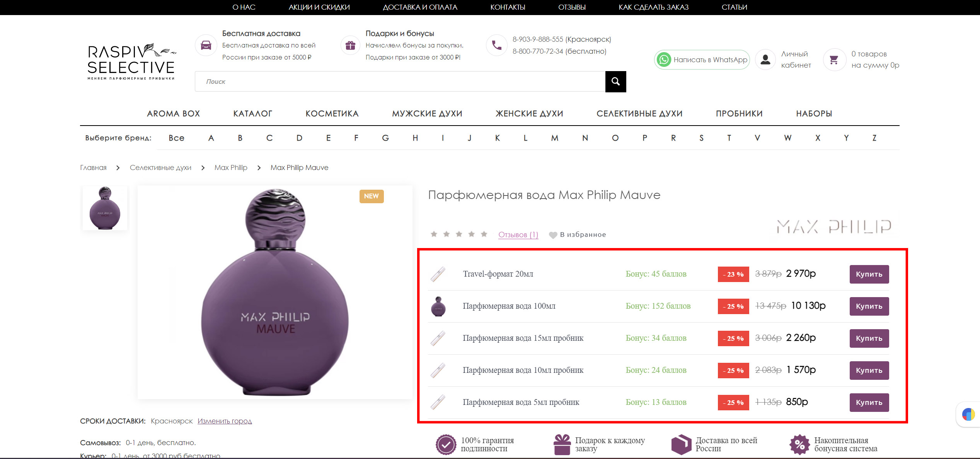Click the breadcrumb arrow after Главная
Image resolution: width=980 pixels, height=459 pixels.
[x=118, y=168]
